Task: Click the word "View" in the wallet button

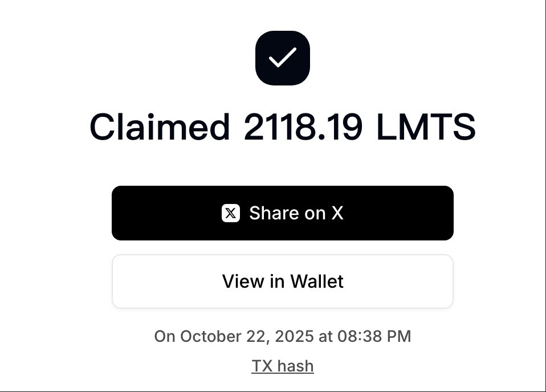Action: (x=240, y=281)
